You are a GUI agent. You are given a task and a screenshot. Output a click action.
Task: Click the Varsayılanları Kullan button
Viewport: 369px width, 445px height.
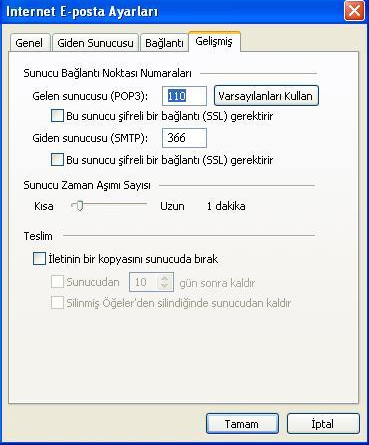coord(266,96)
